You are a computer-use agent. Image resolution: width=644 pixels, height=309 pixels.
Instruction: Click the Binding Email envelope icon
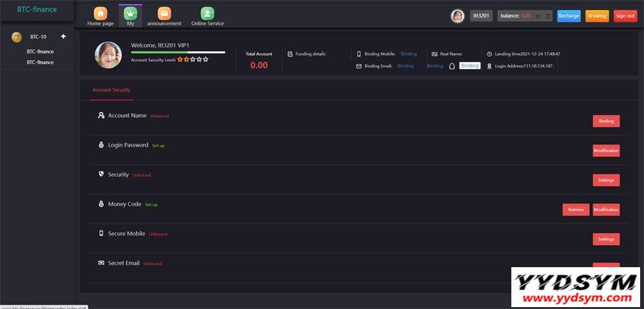359,66
